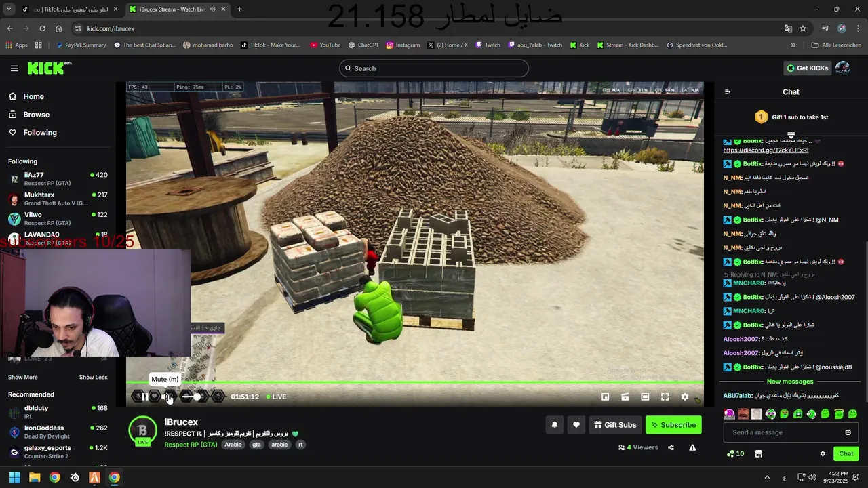Click Show More in Following list

[x=22, y=377]
